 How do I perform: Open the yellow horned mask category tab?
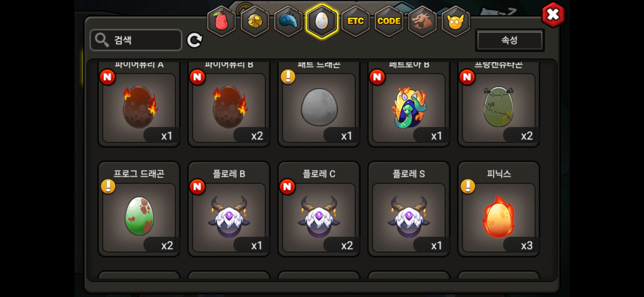[456, 21]
